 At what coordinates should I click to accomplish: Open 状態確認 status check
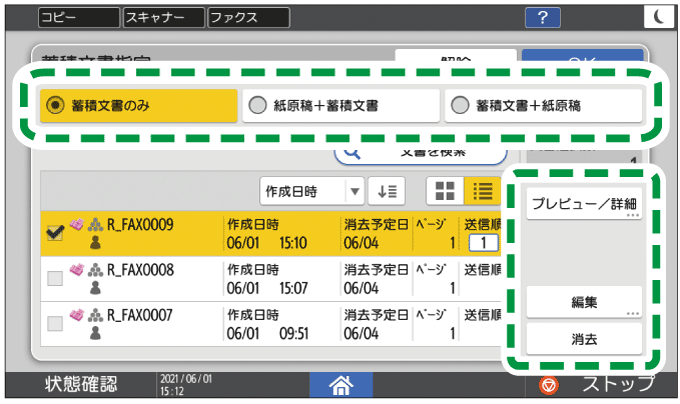pos(81,384)
